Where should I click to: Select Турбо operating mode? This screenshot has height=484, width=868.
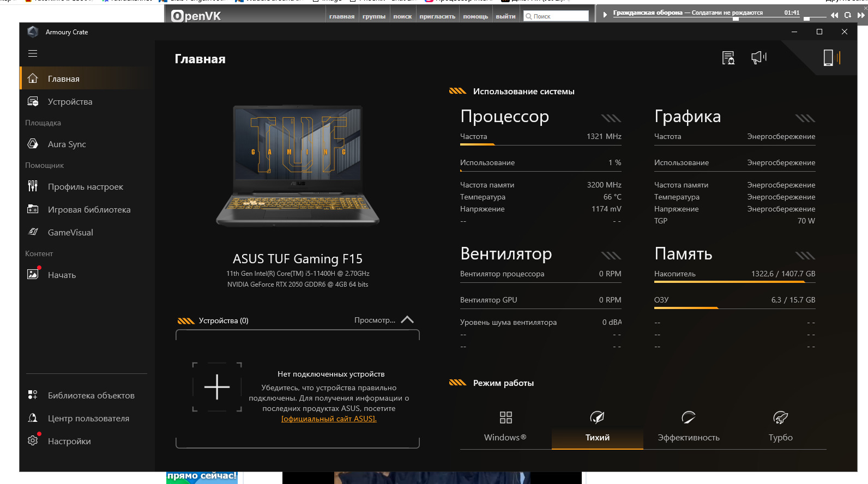click(x=780, y=427)
